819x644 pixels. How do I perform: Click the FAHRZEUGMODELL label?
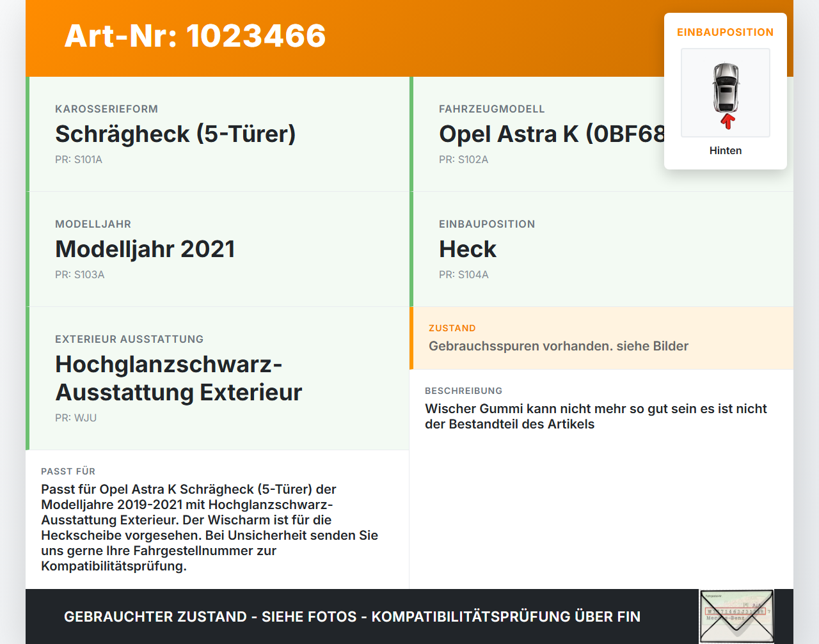click(492, 109)
